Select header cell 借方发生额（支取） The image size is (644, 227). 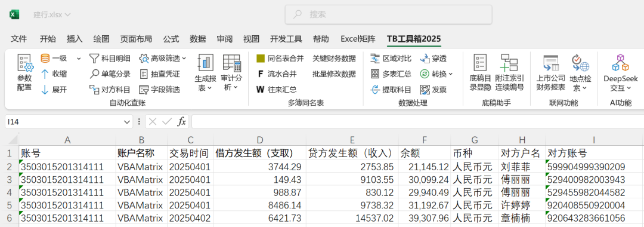point(259,154)
